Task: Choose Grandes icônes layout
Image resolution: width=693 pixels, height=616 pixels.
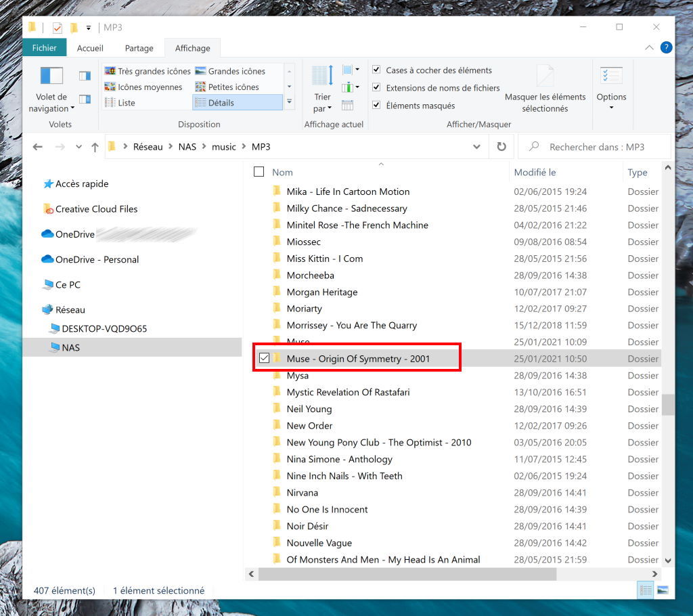Action: pos(231,71)
